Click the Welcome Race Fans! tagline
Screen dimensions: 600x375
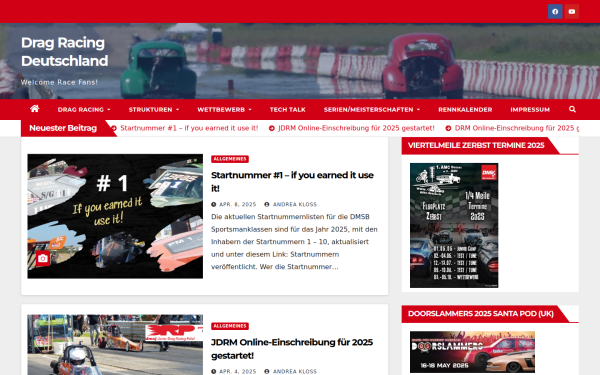click(x=59, y=82)
